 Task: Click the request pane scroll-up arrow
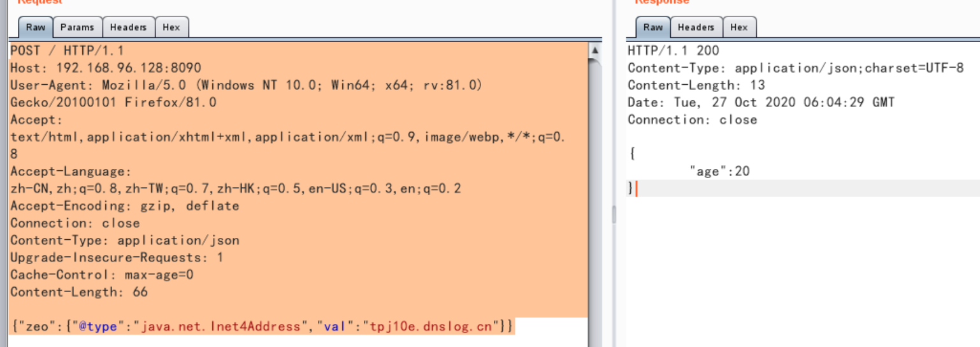tap(595, 50)
